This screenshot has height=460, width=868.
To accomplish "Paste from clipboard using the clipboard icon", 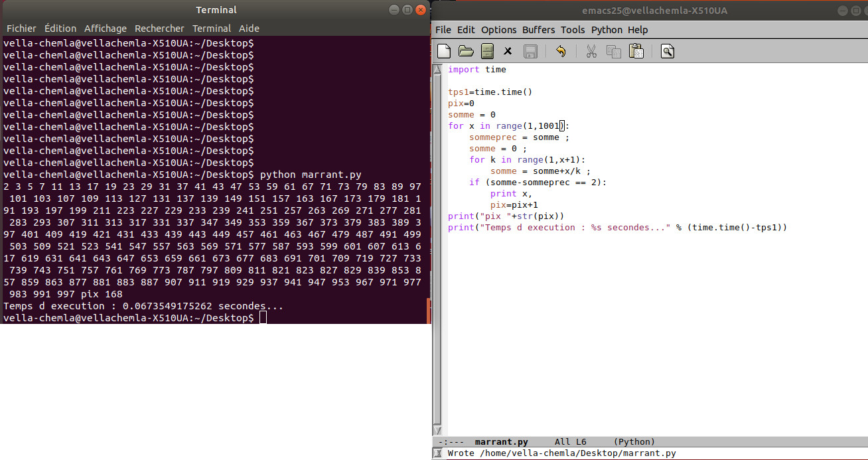I will coord(636,51).
